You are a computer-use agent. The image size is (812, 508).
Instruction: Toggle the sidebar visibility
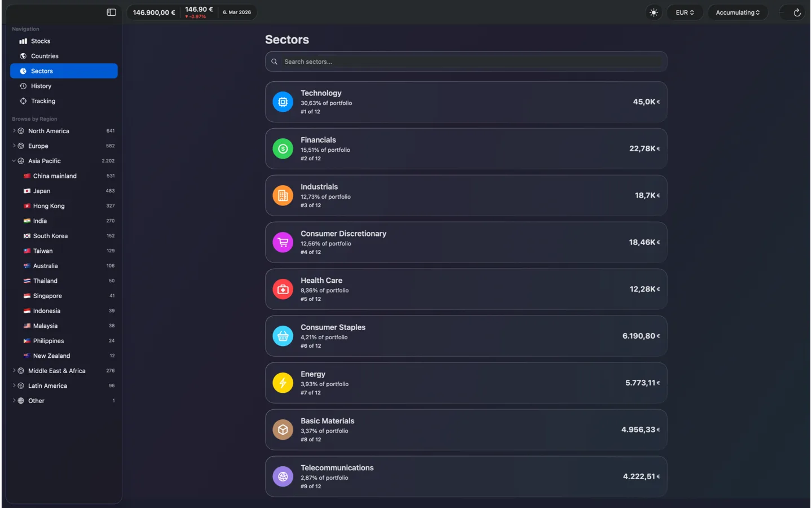tap(111, 12)
